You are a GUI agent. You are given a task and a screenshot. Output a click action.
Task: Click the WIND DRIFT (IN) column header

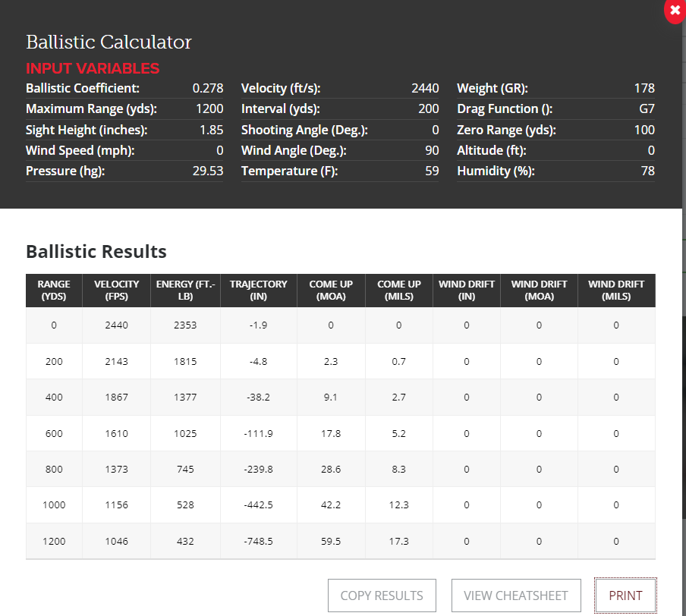click(x=467, y=291)
